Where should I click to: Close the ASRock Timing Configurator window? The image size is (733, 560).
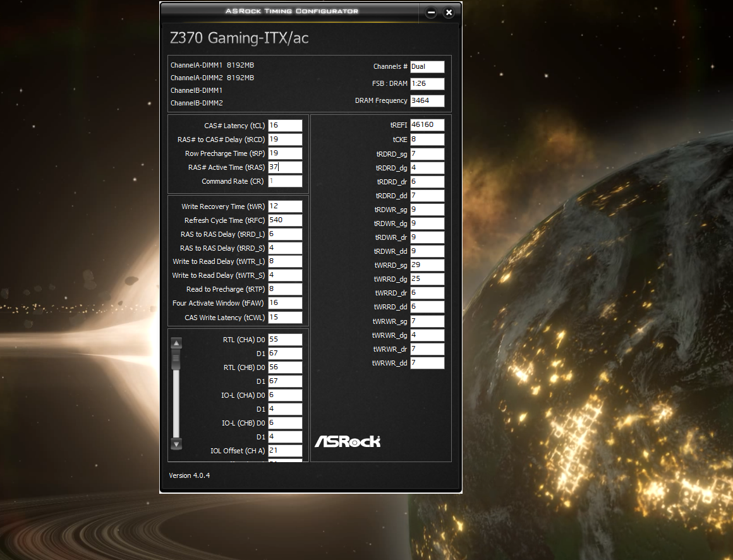(449, 13)
